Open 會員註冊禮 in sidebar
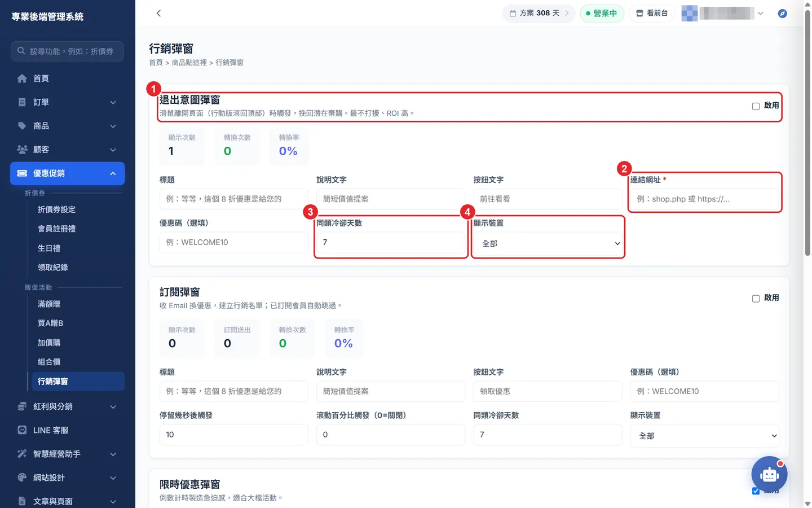This screenshot has width=812, height=508. (56, 229)
